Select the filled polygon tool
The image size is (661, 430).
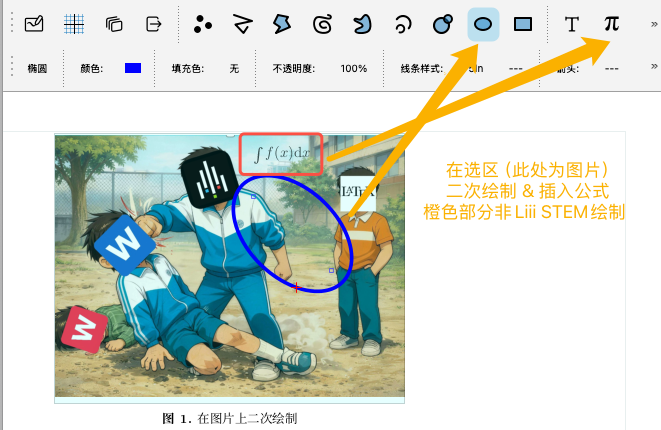click(x=282, y=24)
